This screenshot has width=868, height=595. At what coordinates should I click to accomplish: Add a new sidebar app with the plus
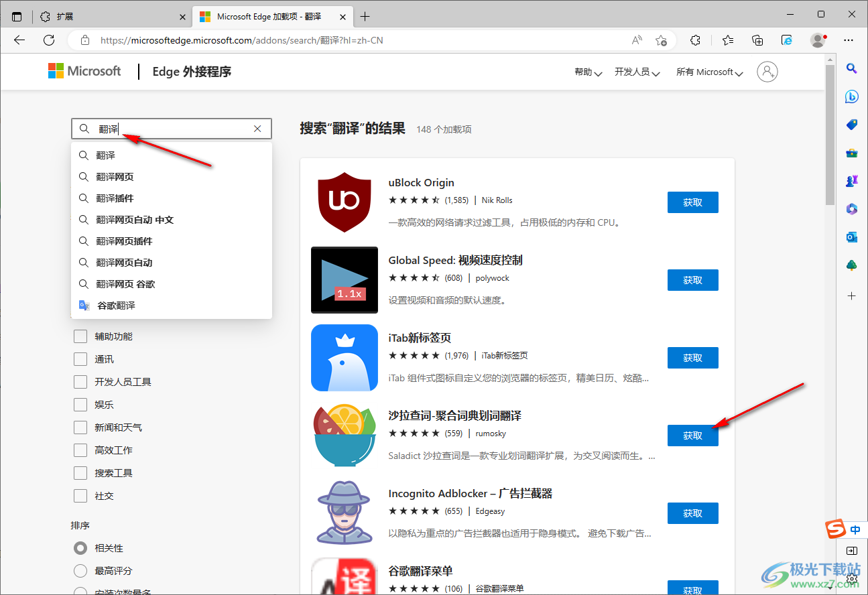tap(852, 295)
